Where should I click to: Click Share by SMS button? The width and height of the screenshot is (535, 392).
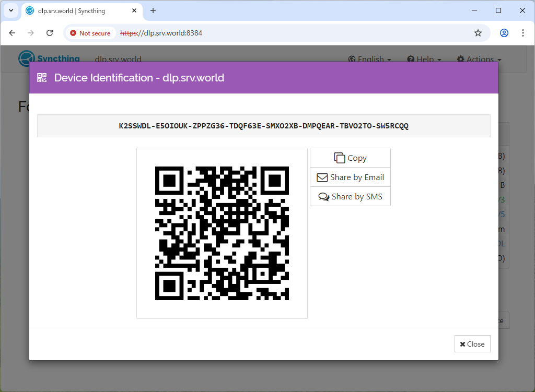(x=350, y=197)
